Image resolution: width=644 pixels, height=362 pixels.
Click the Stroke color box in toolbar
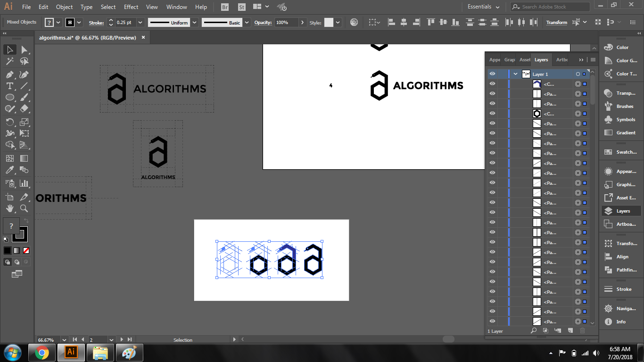[20, 234]
